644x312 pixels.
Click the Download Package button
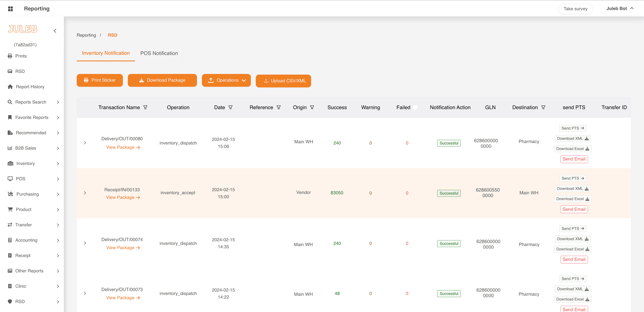point(162,80)
